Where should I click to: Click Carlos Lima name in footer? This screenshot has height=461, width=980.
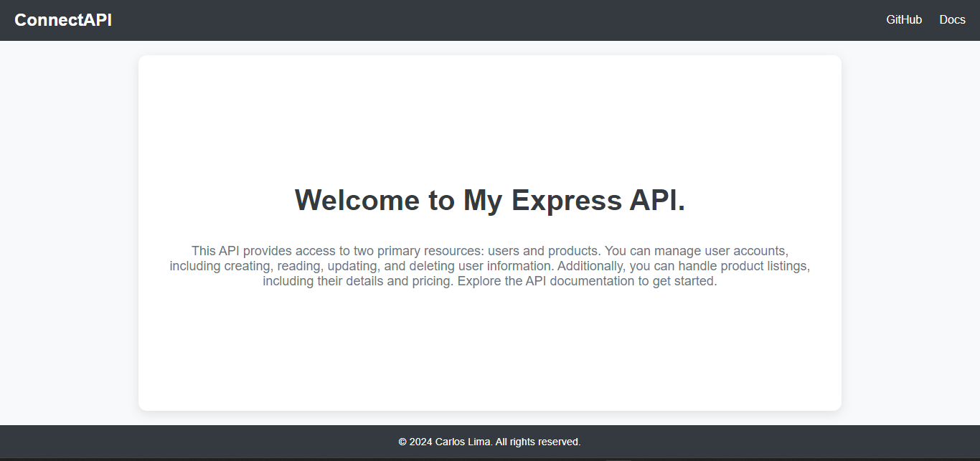pyautogui.click(x=463, y=442)
